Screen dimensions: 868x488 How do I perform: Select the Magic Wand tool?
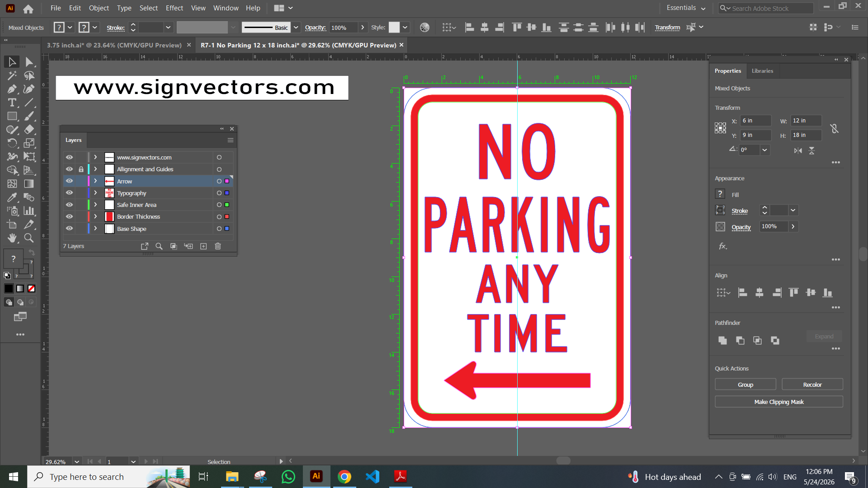12,75
